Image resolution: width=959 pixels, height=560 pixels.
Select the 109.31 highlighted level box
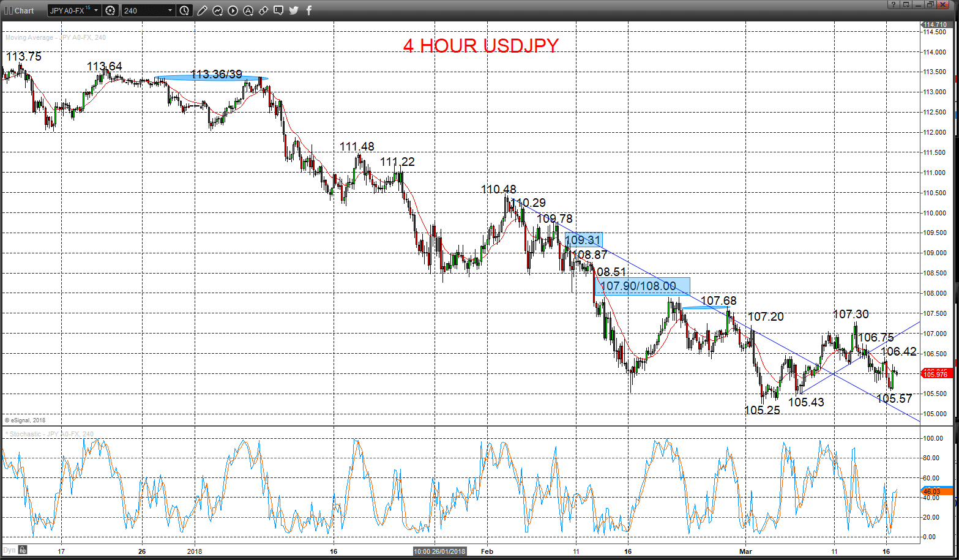tap(583, 240)
